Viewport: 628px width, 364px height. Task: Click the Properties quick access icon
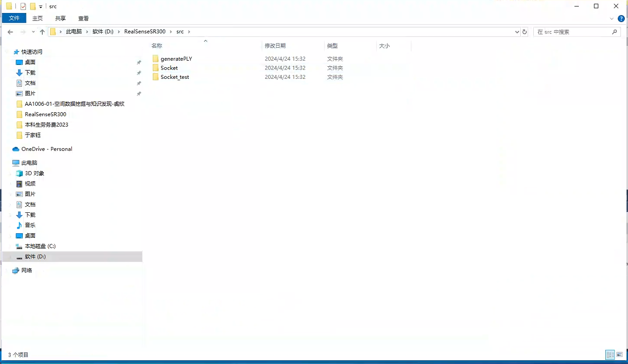pos(23,6)
